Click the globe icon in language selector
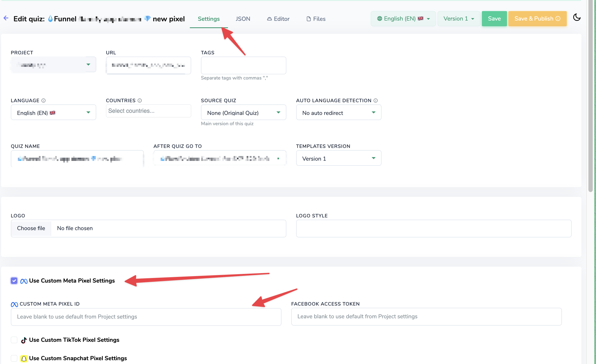This screenshot has width=596, height=364. click(380, 19)
